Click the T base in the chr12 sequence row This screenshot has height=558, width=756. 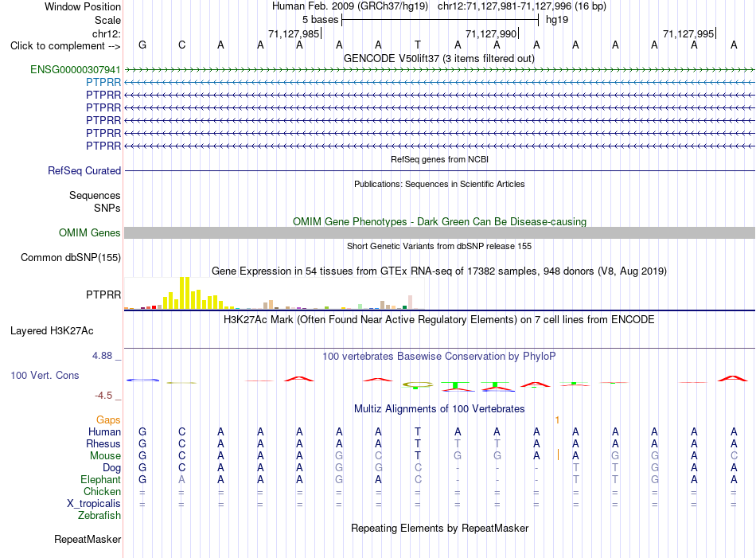(418, 45)
